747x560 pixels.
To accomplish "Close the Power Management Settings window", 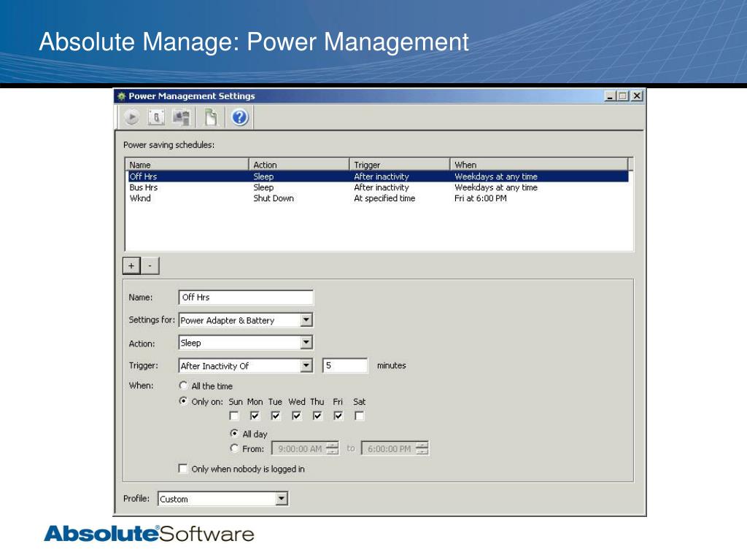I will click(x=636, y=96).
